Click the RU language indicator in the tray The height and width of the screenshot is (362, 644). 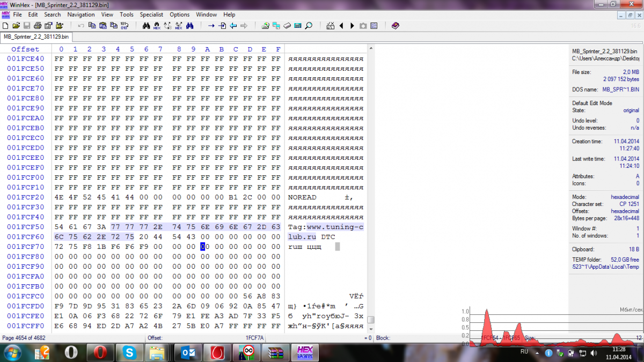(x=524, y=352)
